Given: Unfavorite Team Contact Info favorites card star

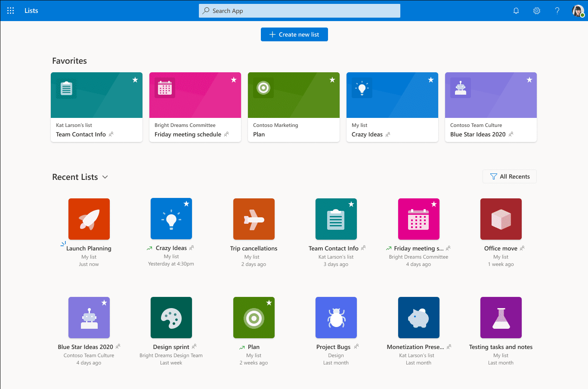Looking at the screenshot, I should pos(135,80).
